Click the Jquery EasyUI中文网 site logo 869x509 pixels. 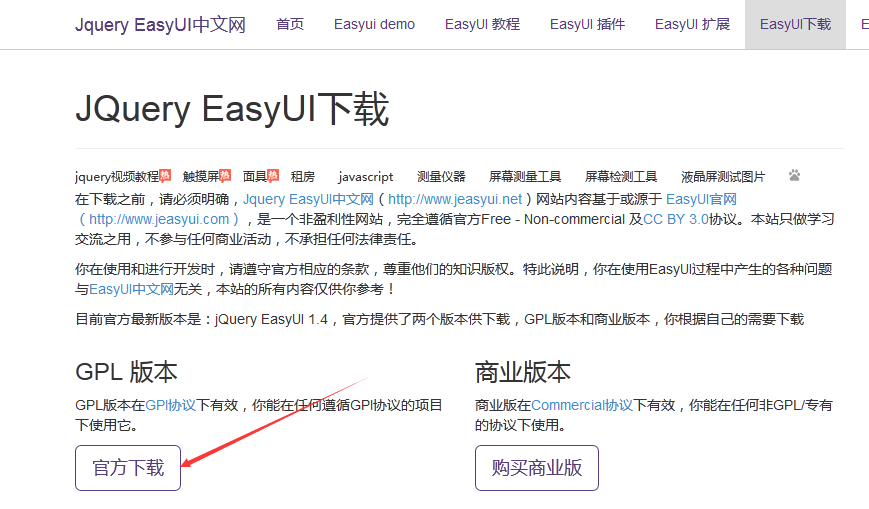pyautogui.click(x=160, y=24)
